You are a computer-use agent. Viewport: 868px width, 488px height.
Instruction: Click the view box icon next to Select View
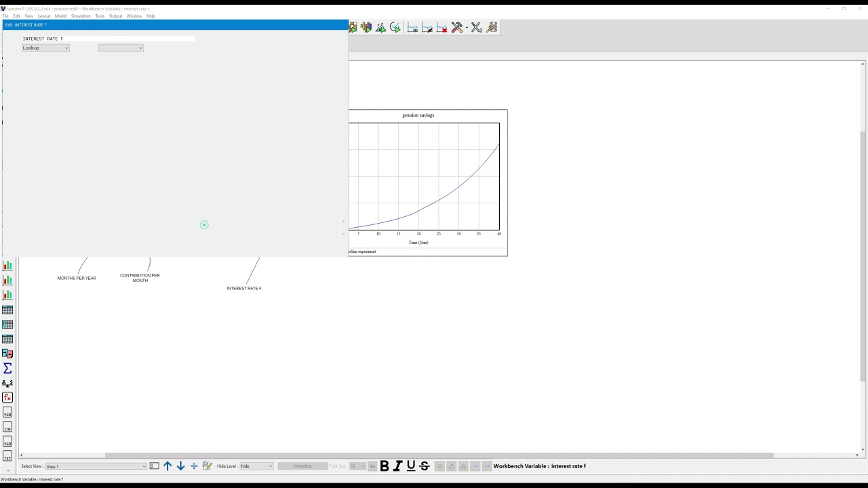[155, 466]
